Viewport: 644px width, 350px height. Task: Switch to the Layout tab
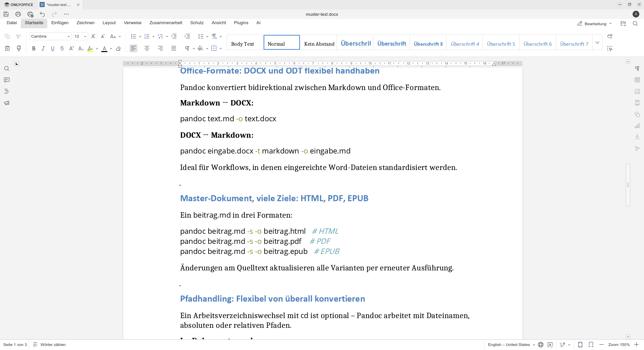(109, 23)
